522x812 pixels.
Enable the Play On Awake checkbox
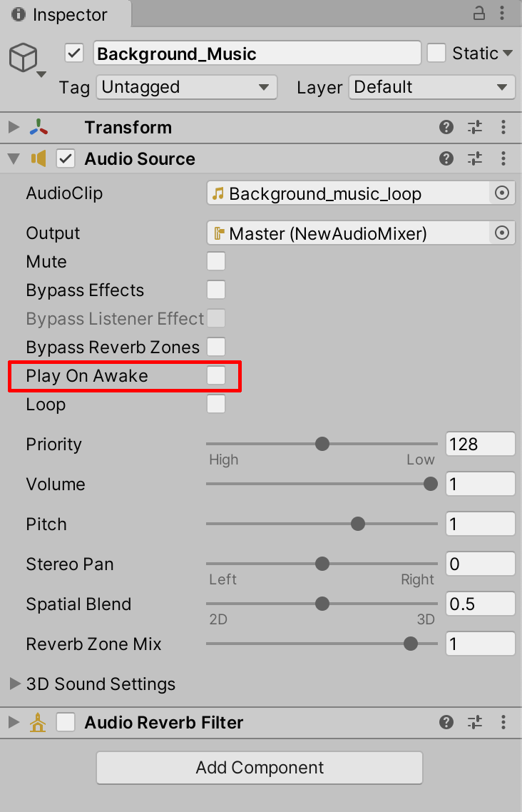pos(216,376)
